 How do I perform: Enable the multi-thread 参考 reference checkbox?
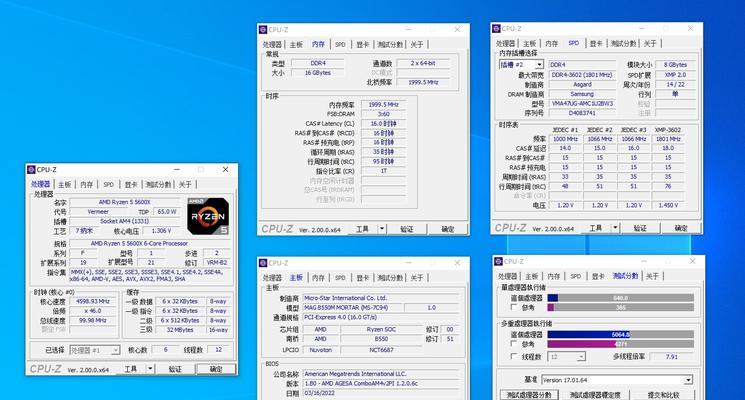click(514, 343)
